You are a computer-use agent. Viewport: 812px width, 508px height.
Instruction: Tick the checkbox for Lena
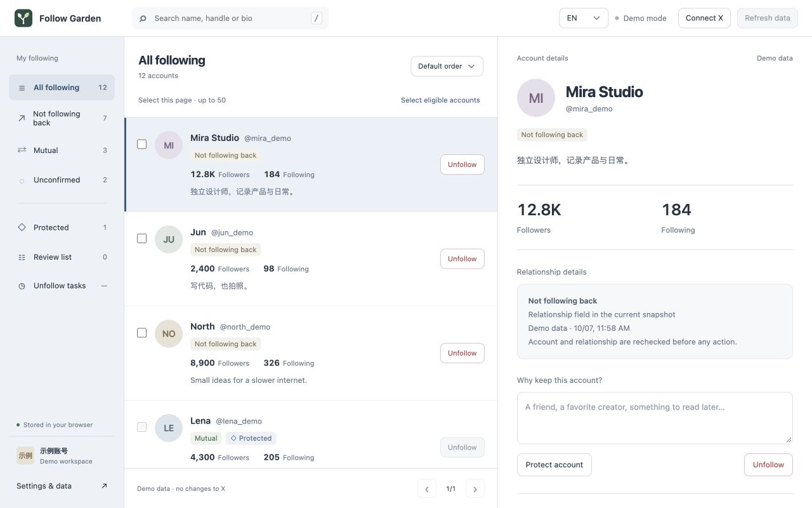point(142,427)
